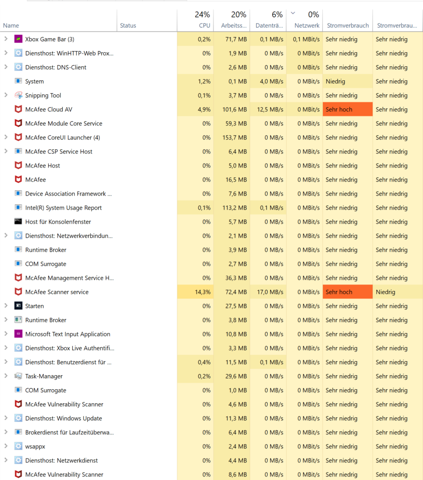Sort by the Netzwerk column header
The height and width of the screenshot is (480, 423).
point(304,21)
